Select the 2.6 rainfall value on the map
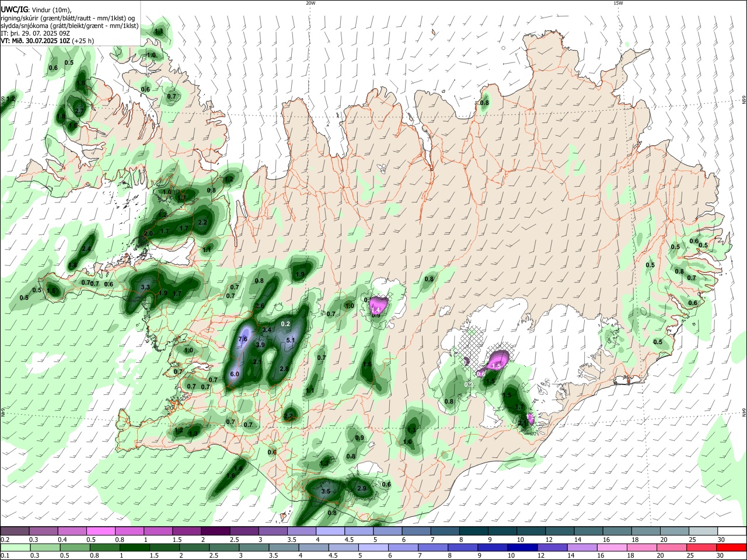 click(x=260, y=306)
